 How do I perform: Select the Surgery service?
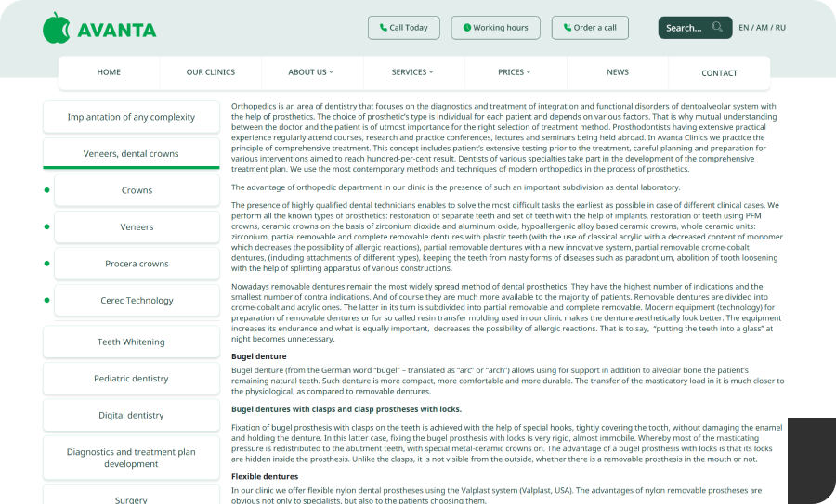(131, 496)
